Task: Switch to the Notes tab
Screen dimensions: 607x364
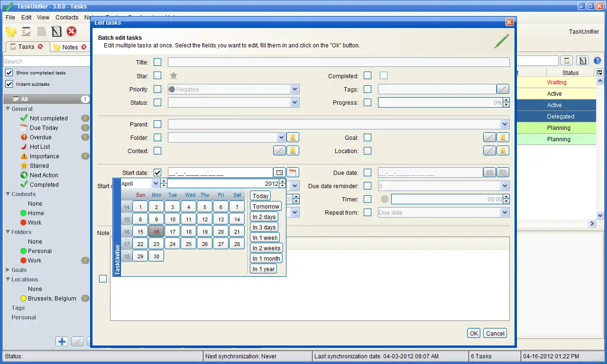Action: (x=70, y=47)
